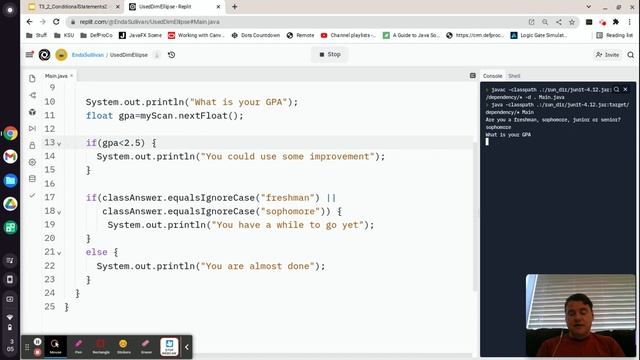Zoom control icon in address bar
Image resolution: width=640 pixels, height=360 pixels.
(x=545, y=22)
